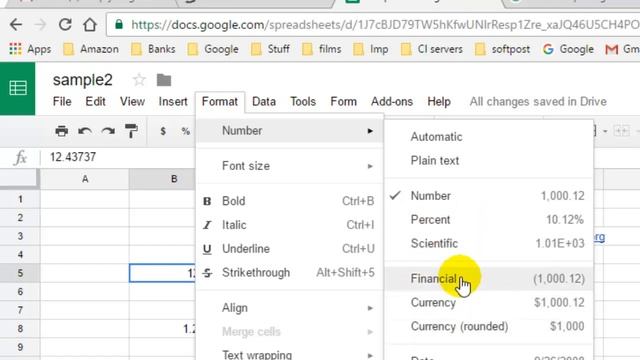Select row 8 header
640x360 pixels.
(x=20, y=329)
